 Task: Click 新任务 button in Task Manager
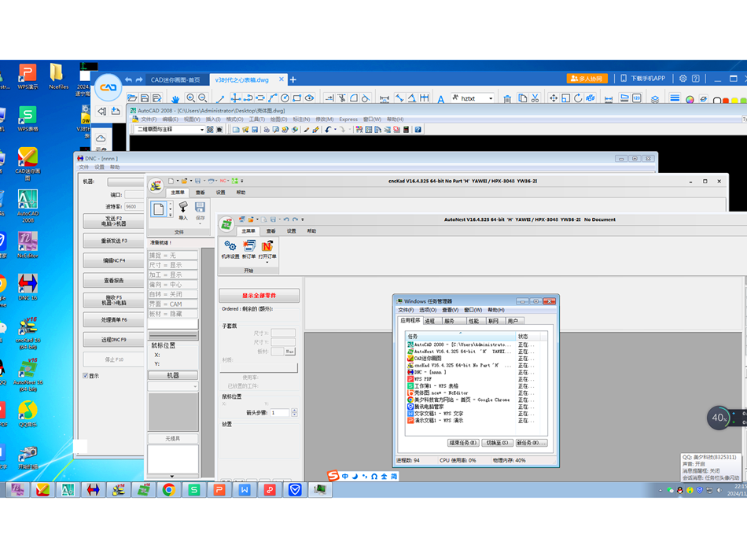point(532,443)
